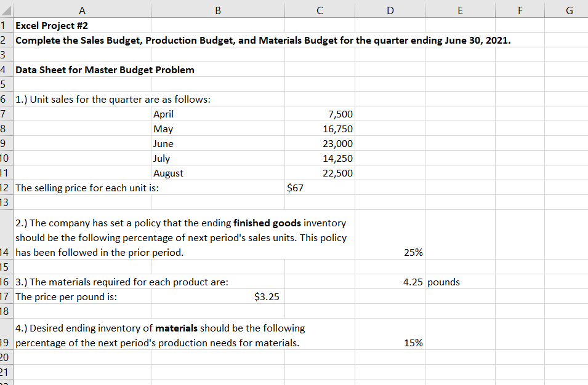Click the 'Unit sales for the quarter' cell
Screen dimensions: 588x385
pos(113,99)
